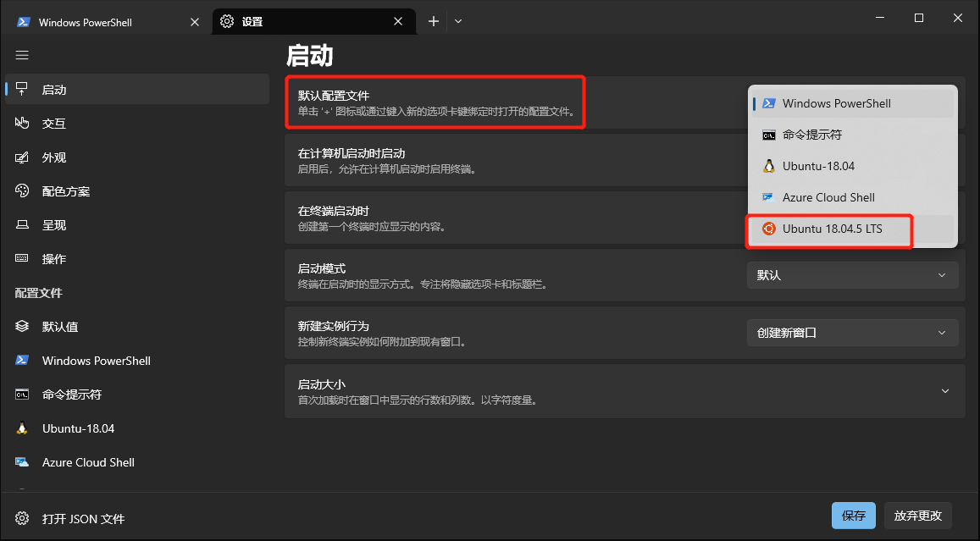980x541 pixels.
Task: Click the Defaults layers icon in the sidebar
Action: click(22, 326)
